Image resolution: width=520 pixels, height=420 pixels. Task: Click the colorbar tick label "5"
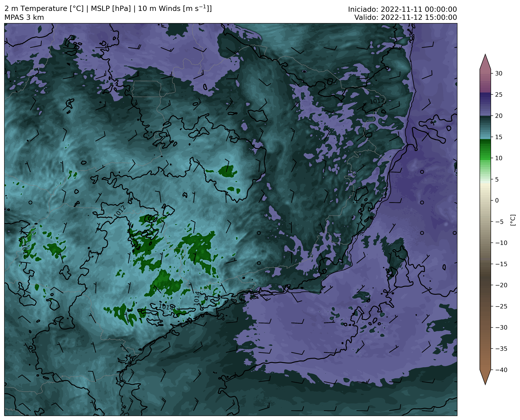pos(497,179)
